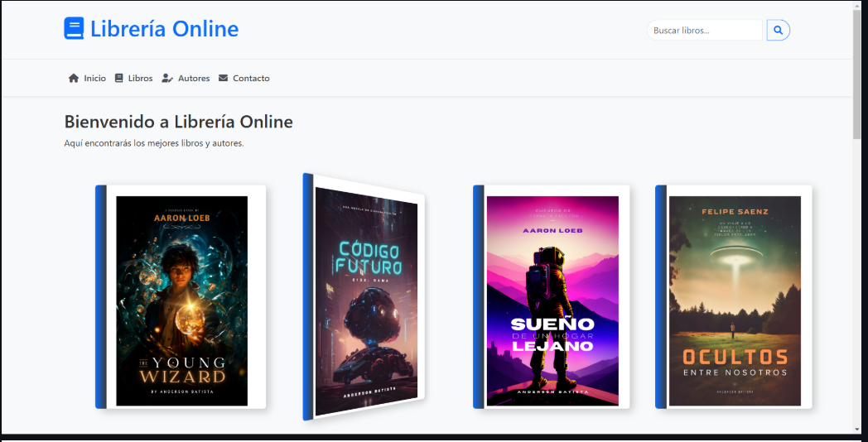The image size is (868, 442).
Task: Open the Sueño de un Hogar Lejano cover
Action: 552,300
